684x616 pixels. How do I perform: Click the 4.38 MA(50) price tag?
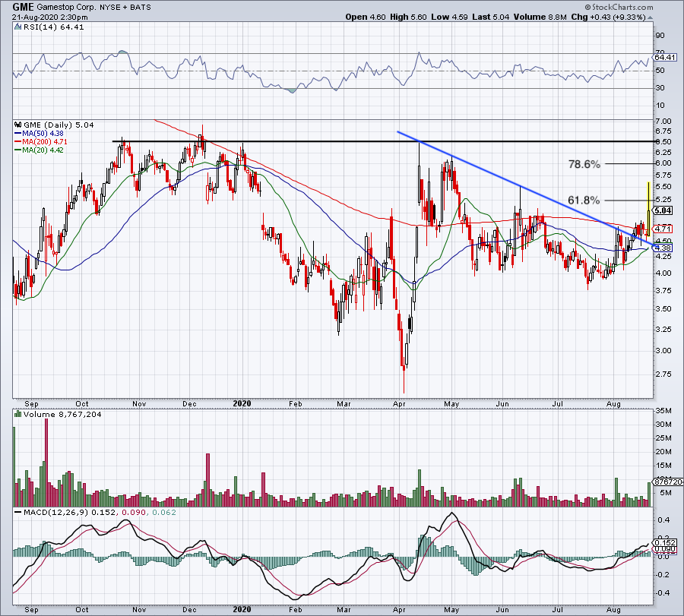(x=663, y=248)
